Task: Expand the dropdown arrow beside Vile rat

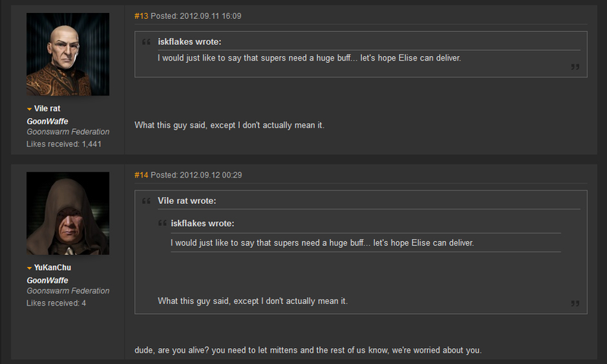Action: click(30, 109)
